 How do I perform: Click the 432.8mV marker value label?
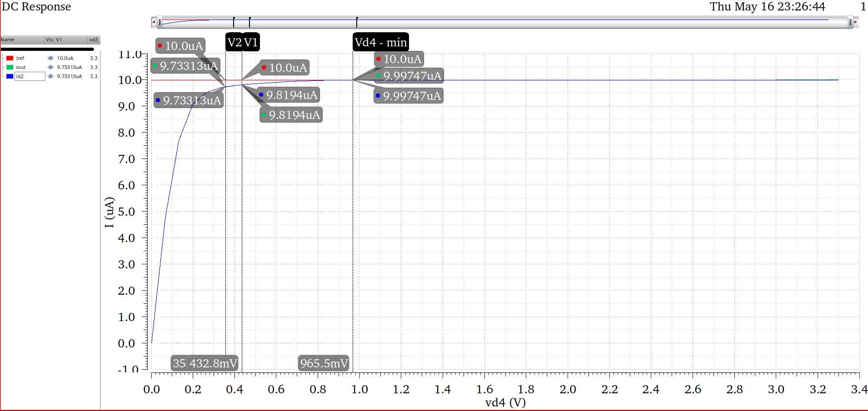pos(213,363)
